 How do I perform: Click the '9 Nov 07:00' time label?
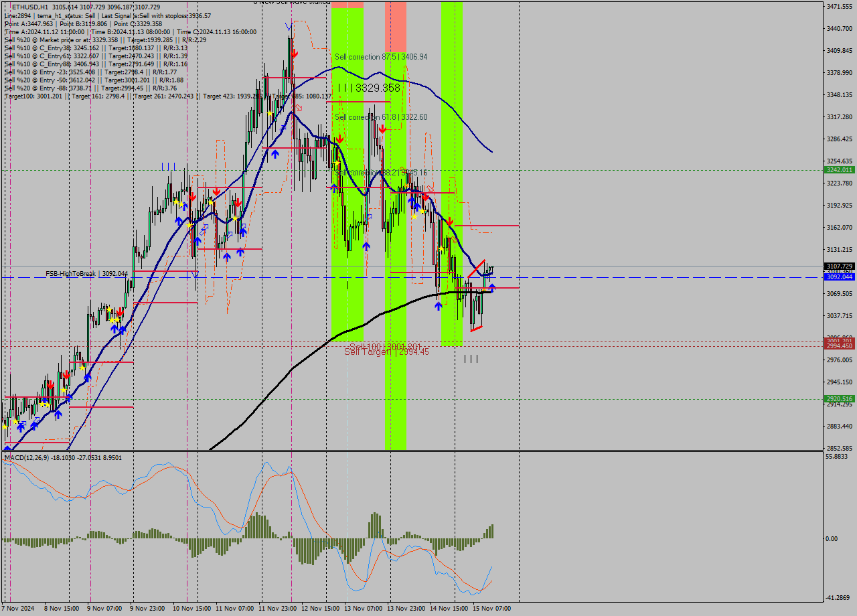104,609
